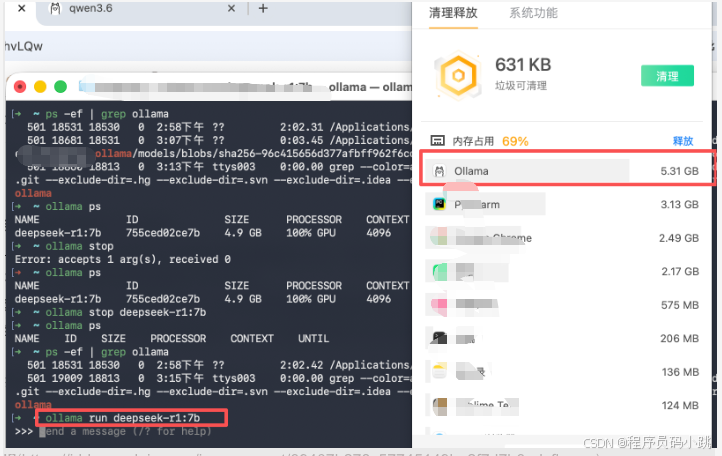Click 'ollama stop deepseek-r1:7b' command line
The image size is (722, 456).
pyautogui.click(x=125, y=312)
